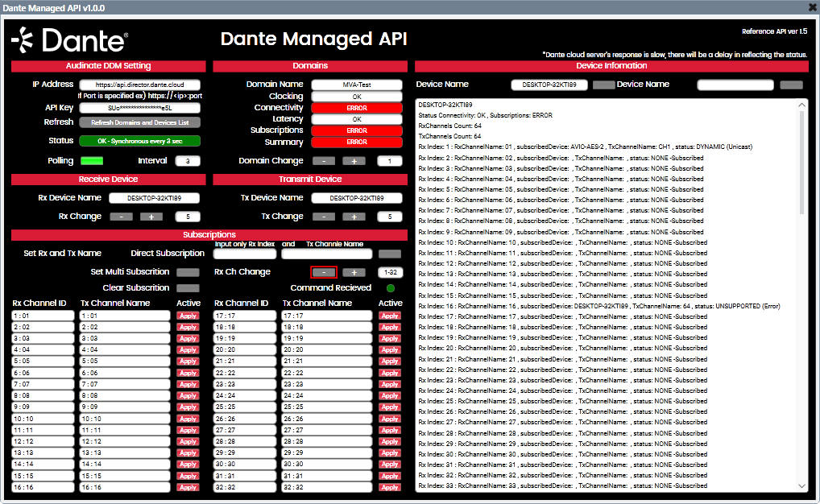
Task: Close the Dante Managed API window
Action: pos(812,7)
